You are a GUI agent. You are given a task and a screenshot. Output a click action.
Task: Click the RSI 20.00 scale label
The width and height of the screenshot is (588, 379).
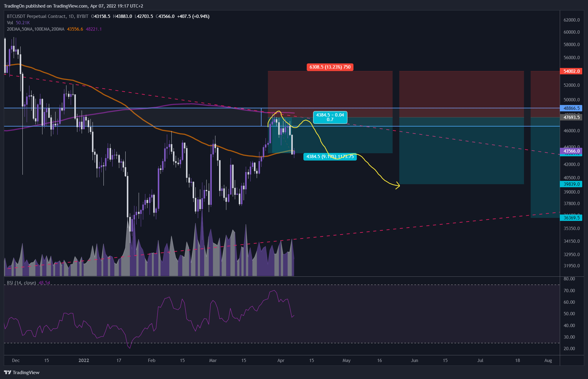(569, 349)
